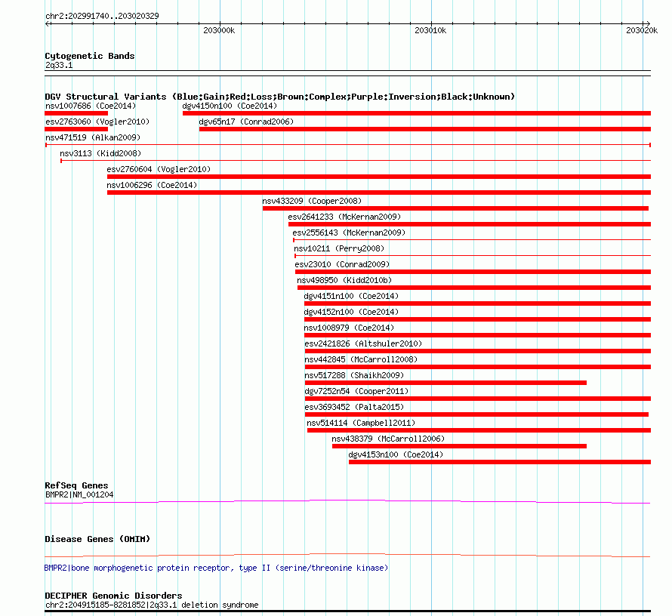Click nsv3113 (Kidd2008) variant label
Viewport: 672px width, 616px height.
tap(100, 153)
